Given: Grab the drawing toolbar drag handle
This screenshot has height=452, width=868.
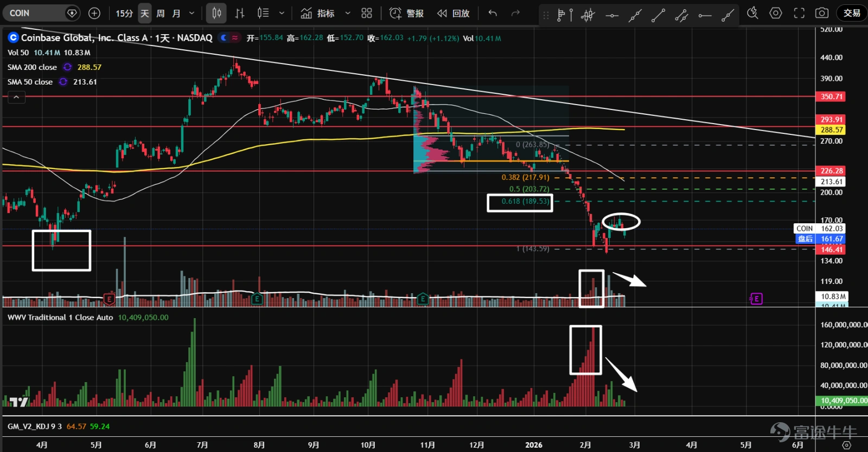Looking at the screenshot, I should (546, 15).
